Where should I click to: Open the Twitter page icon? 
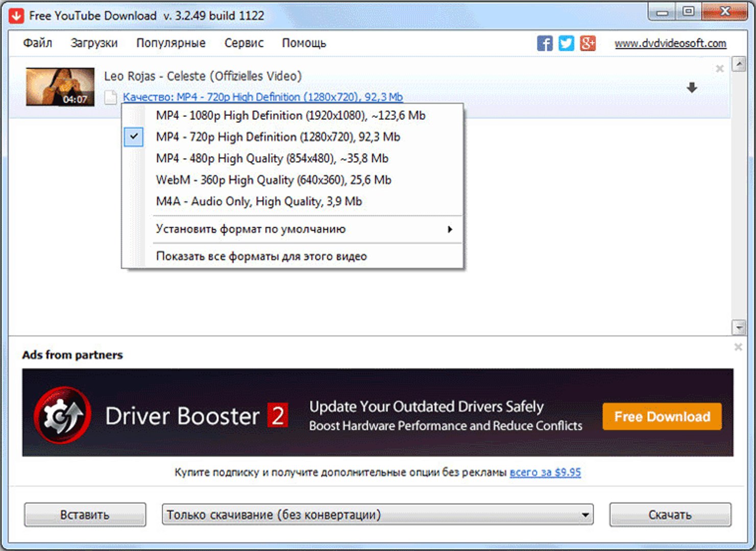pos(566,43)
